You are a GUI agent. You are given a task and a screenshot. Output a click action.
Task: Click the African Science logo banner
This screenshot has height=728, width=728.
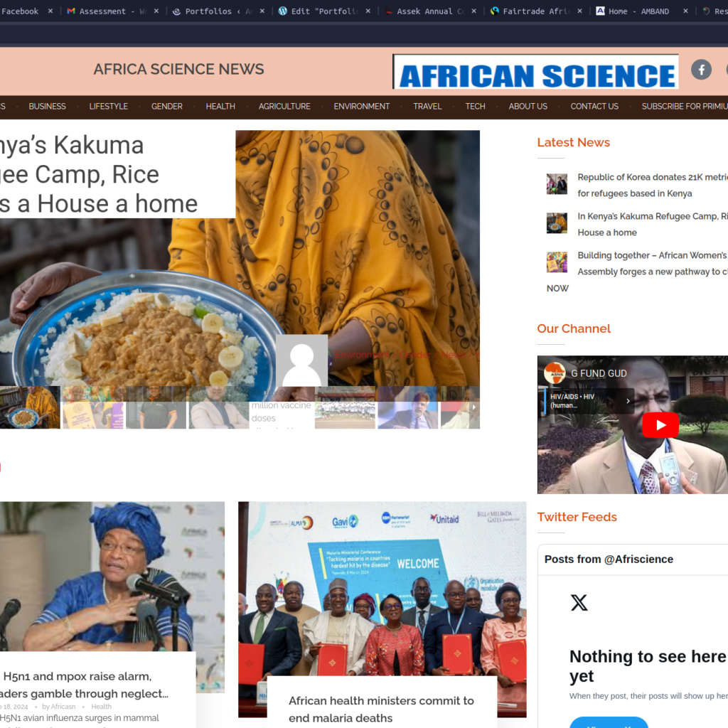536,72
